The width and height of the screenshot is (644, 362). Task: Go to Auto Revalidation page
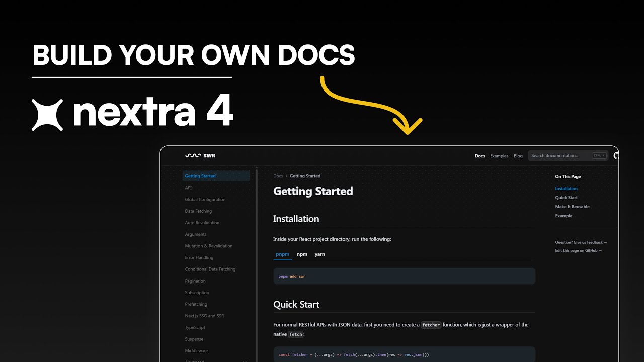202,223
